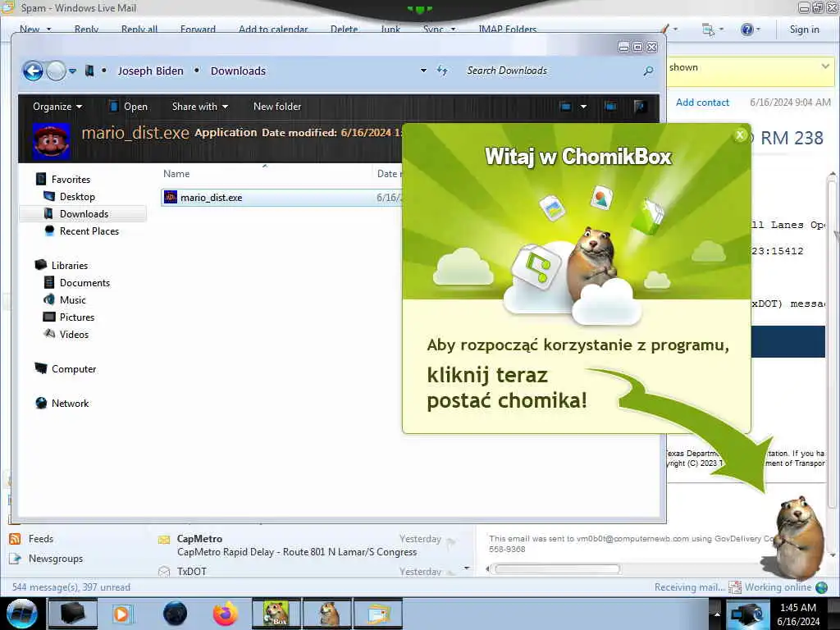
Task: Click the Explorer back arrow button
Action: coord(33,71)
